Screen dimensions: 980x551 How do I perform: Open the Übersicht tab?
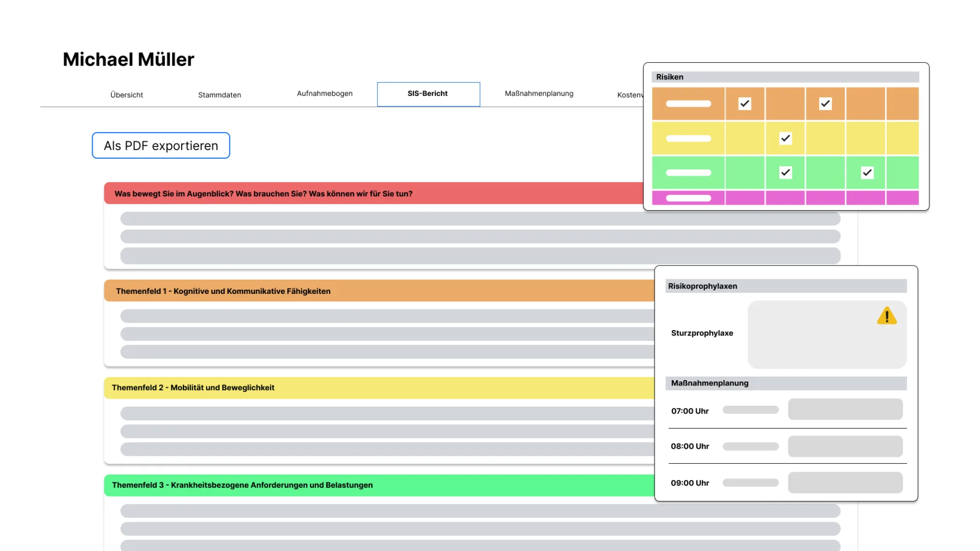(x=126, y=95)
